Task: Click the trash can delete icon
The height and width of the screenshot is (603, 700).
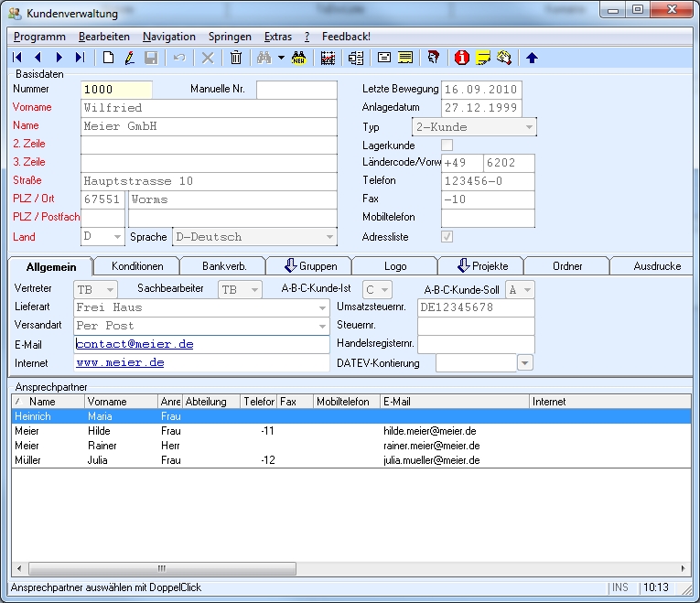Action: pos(236,58)
